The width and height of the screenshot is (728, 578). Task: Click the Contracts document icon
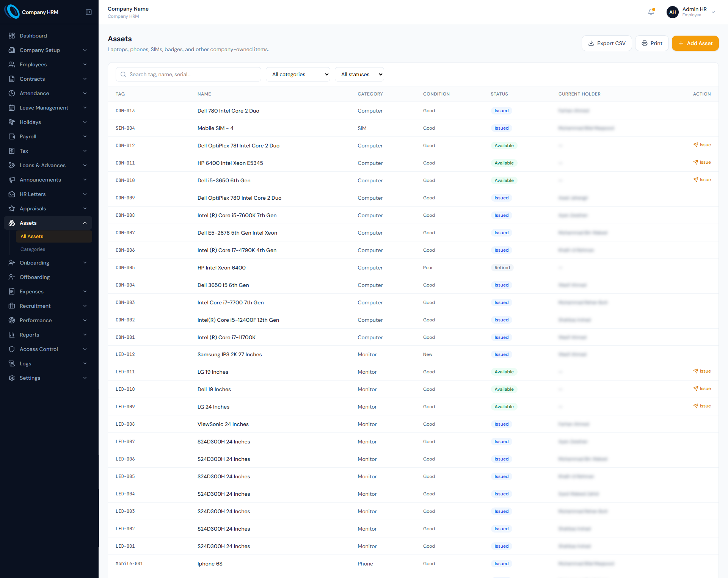point(12,79)
